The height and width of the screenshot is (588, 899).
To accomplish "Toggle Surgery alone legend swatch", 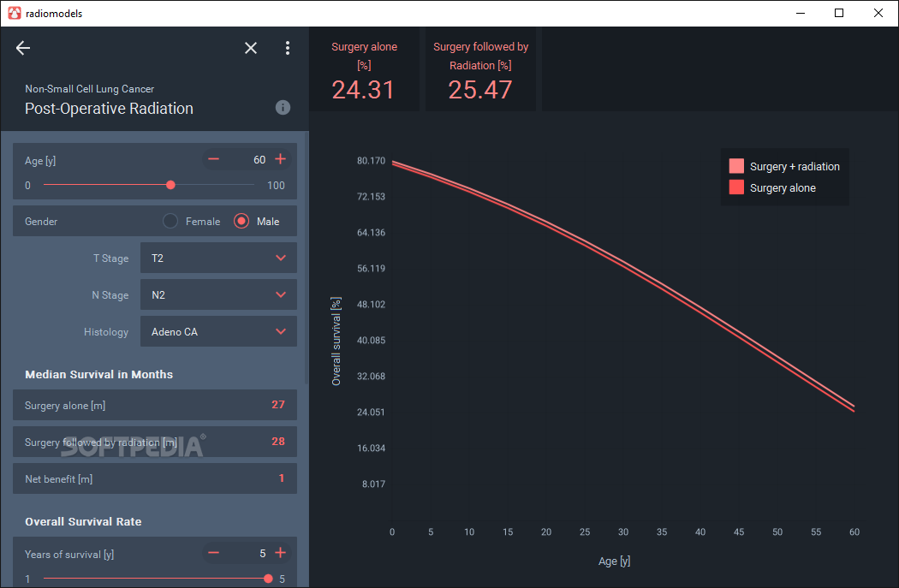I will [x=736, y=187].
